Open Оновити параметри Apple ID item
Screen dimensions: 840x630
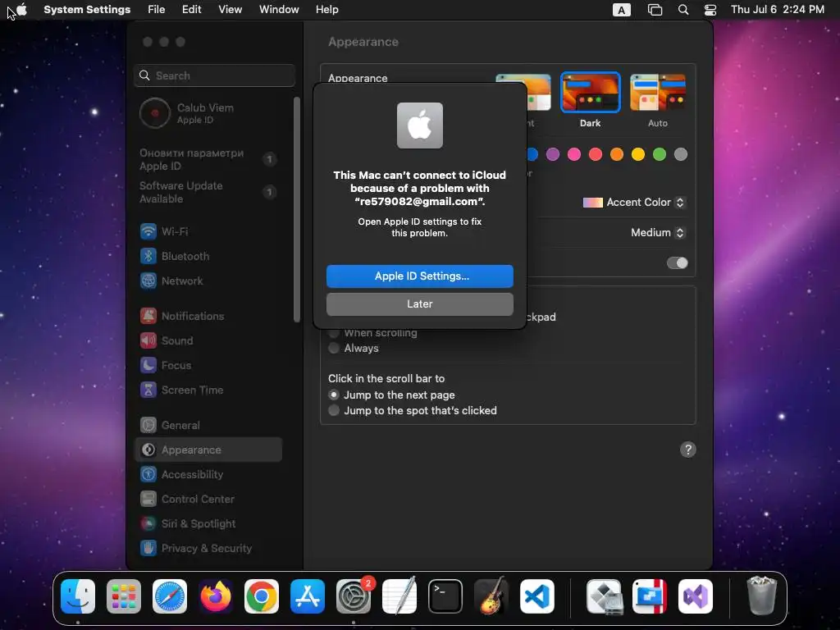[208, 159]
